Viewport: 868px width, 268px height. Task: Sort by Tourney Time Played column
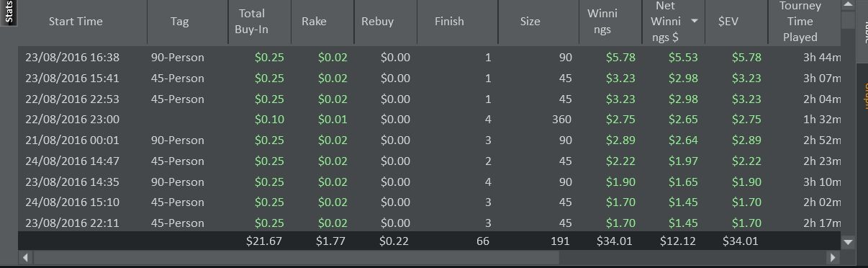(800, 22)
